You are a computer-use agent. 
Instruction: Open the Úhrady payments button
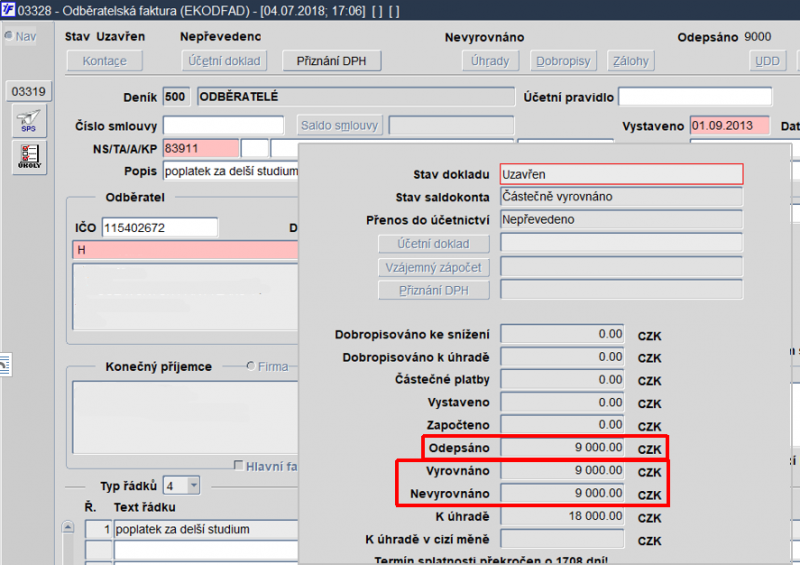[490, 61]
